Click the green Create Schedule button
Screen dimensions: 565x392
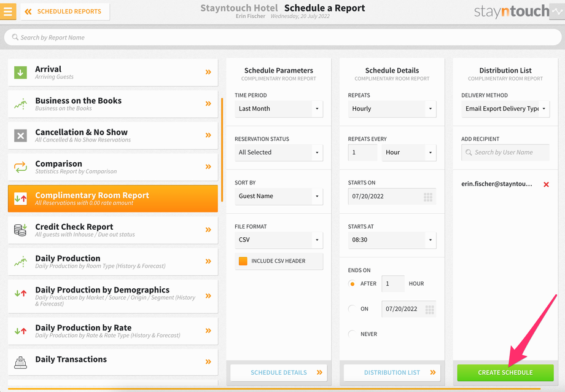[x=505, y=372]
